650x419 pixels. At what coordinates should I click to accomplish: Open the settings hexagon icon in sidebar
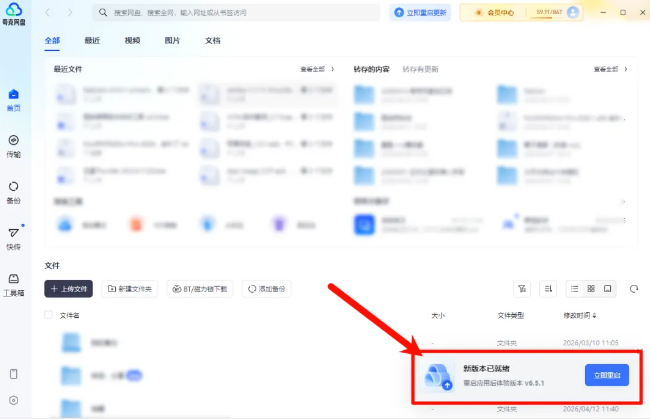tap(14, 400)
